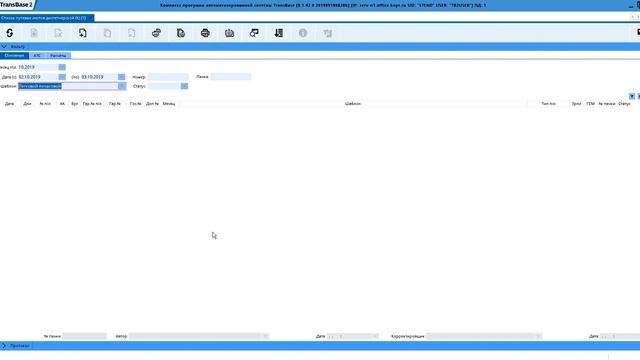Click the Refresh icon in the toolbar
This screenshot has width=640, height=360.
pyautogui.click(x=10, y=33)
